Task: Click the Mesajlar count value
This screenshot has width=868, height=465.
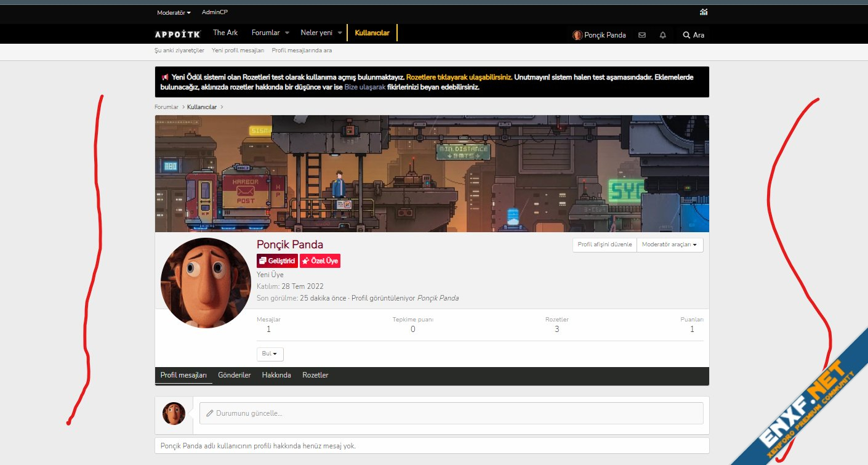Action: pos(268,329)
